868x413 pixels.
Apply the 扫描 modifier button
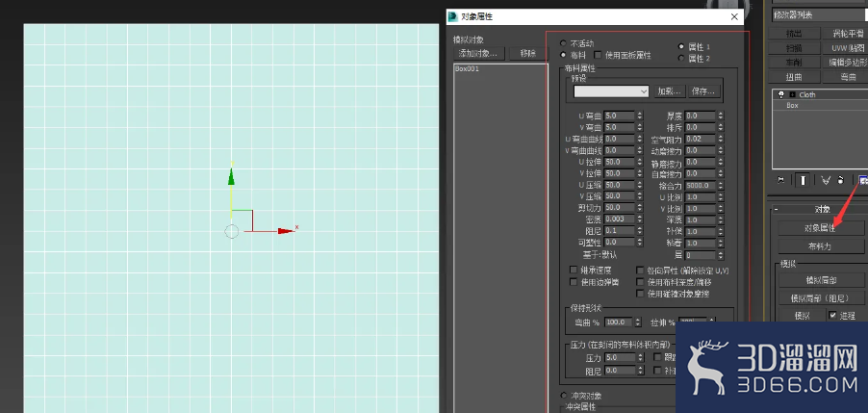tap(794, 48)
